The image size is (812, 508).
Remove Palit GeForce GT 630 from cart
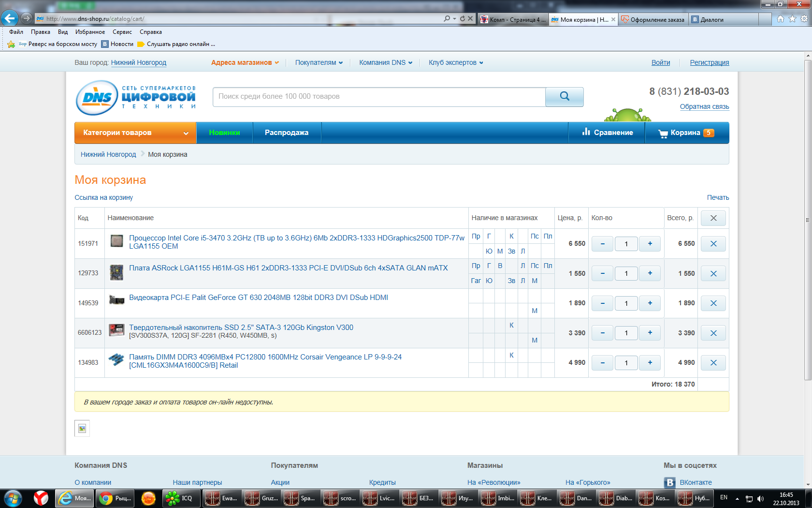pyautogui.click(x=713, y=303)
